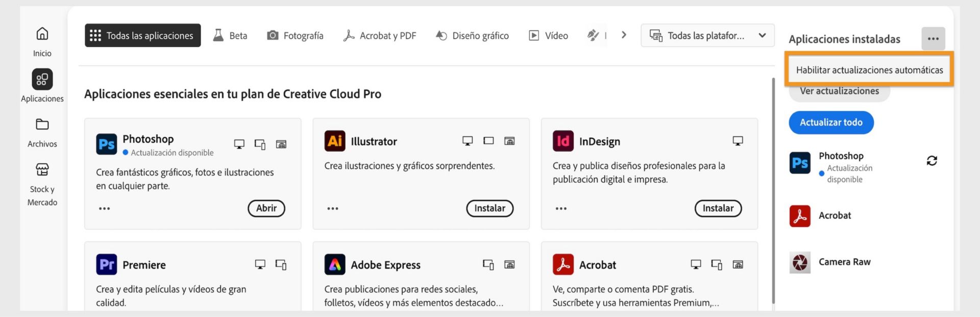
Task: Click the Acrobat card mobile devices icon
Action: 717,265
